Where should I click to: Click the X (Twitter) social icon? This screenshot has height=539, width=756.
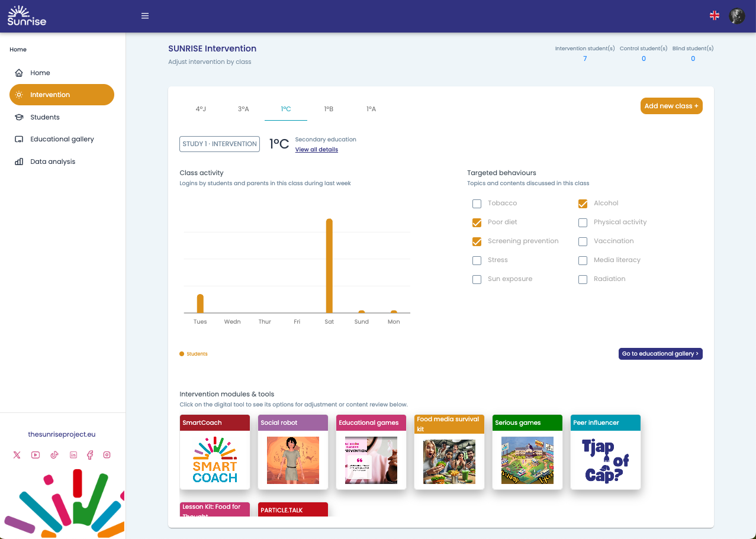click(x=17, y=455)
